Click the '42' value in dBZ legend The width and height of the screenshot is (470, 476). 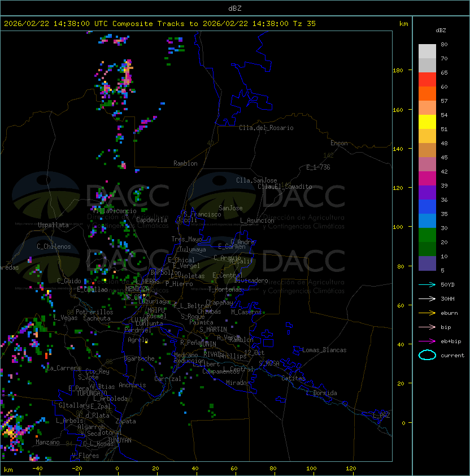(x=444, y=171)
